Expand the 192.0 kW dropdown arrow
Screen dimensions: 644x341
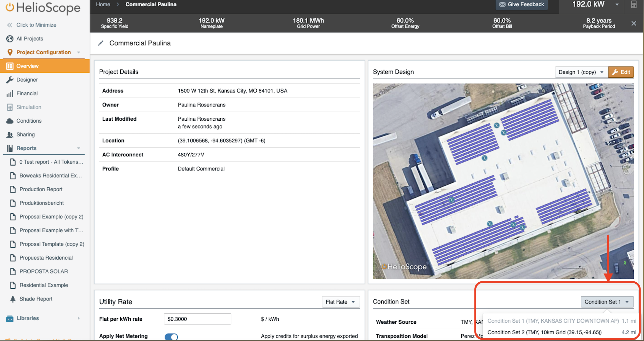pyautogui.click(x=617, y=4)
